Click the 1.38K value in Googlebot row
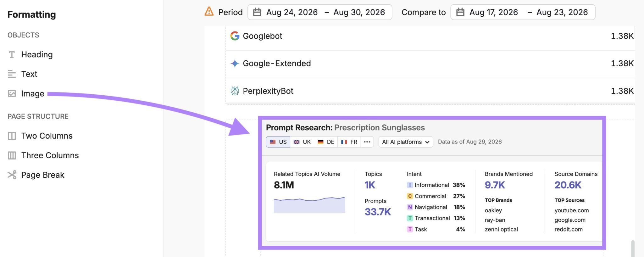 point(622,36)
